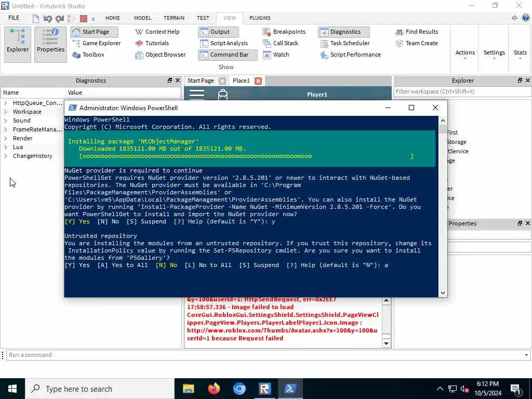Toggle the Diagnostics panel

(344, 32)
